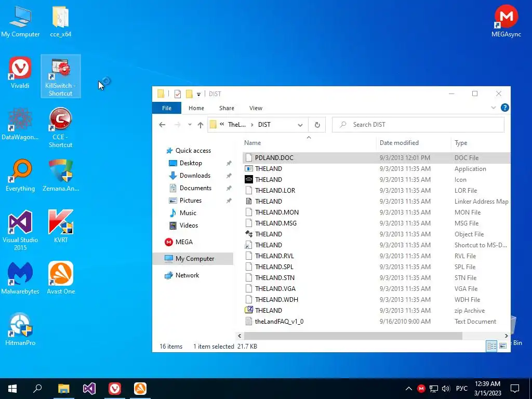The image size is (532, 399).
Task: Click into Search DIST field
Action: coord(418,125)
